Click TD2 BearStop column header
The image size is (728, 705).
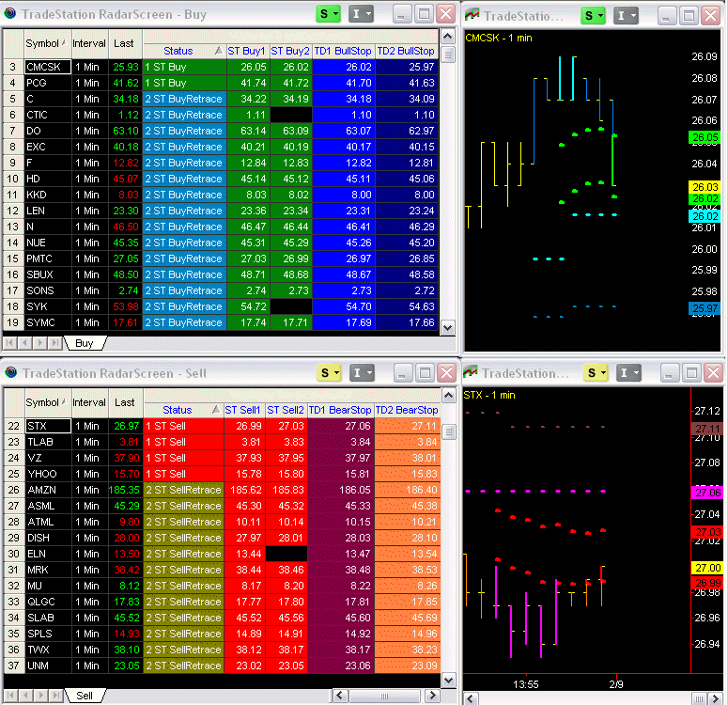407,410
